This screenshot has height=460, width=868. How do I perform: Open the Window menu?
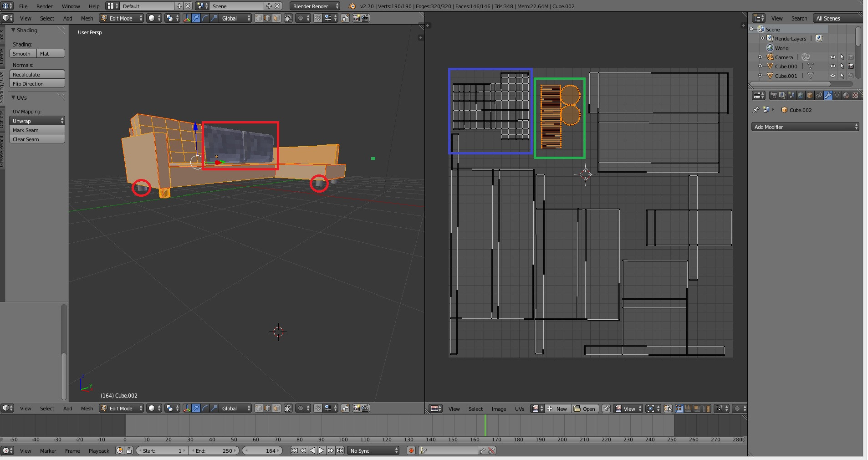(71, 6)
